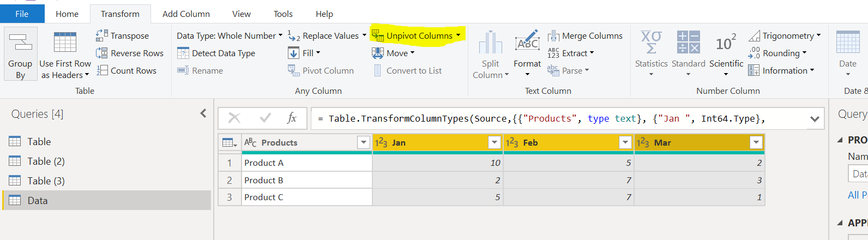Switch to the Home tab
This screenshot has width=868, height=240.
point(67,14)
